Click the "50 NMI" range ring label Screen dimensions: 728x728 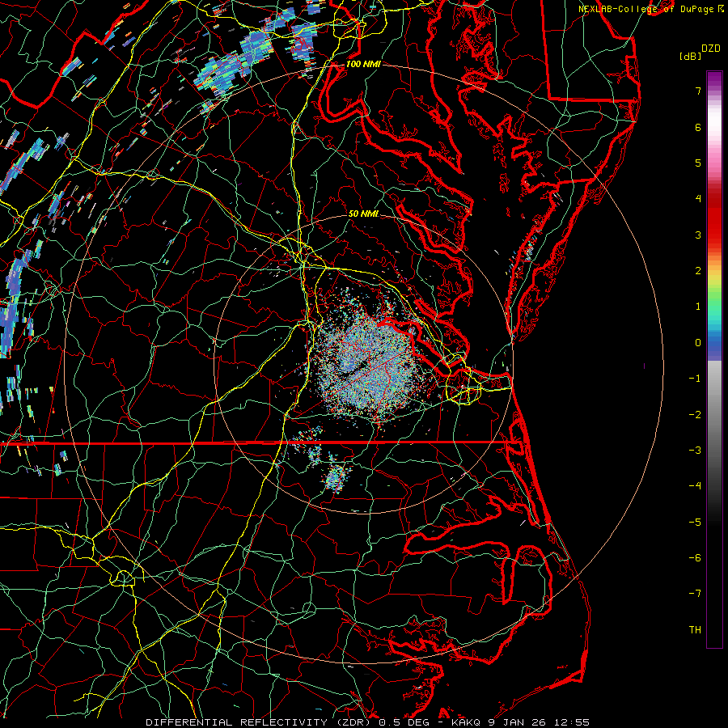[363, 214]
